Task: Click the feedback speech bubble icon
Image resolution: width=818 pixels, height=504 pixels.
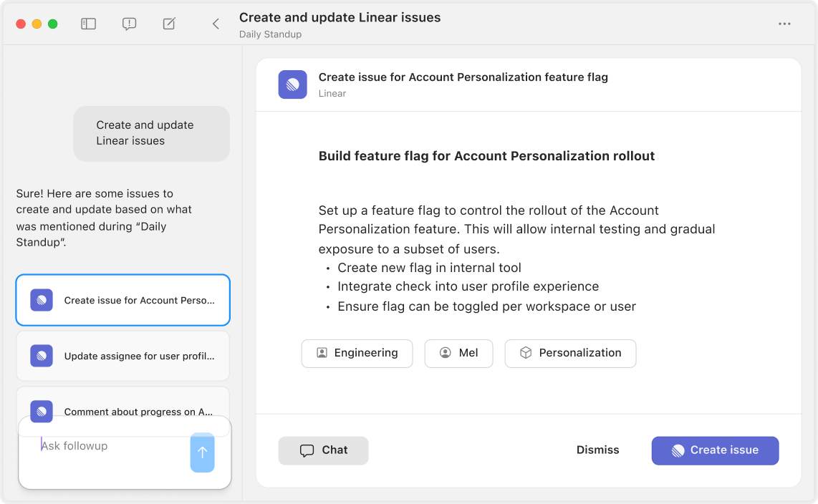Action: [129, 24]
